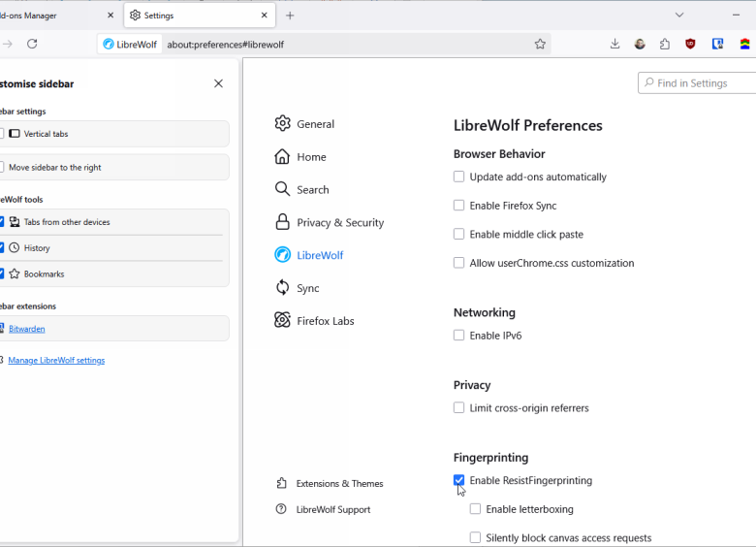Open a new tab with plus button
The height and width of the screenshot is (547, 756).
pyautogui.click(x=290, y=16)
